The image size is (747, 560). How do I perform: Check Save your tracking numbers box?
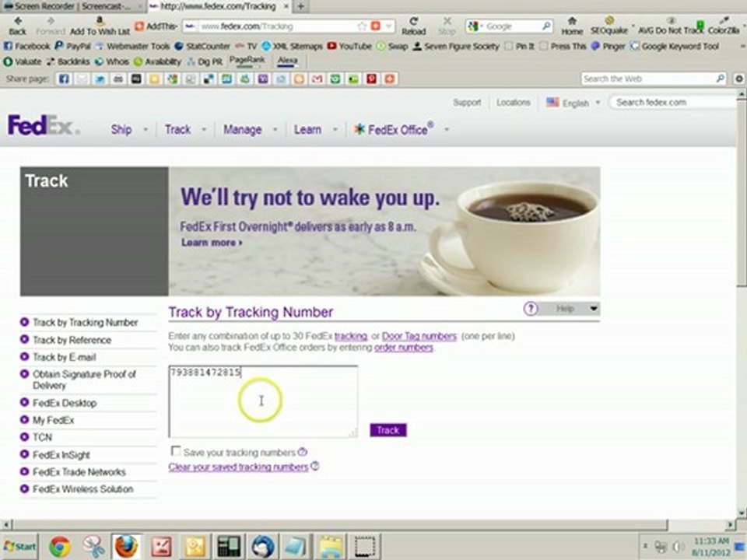pos(176,451)
